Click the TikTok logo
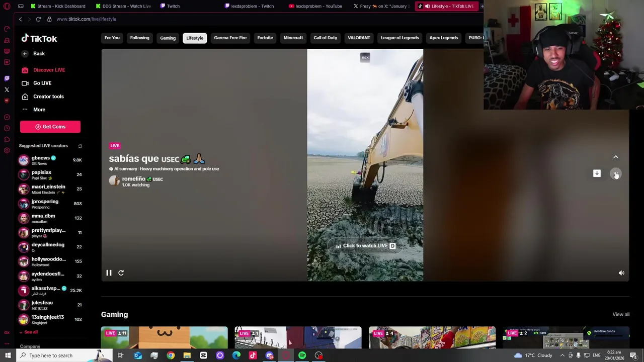This screenshot has height=362, width=644. 39,38
